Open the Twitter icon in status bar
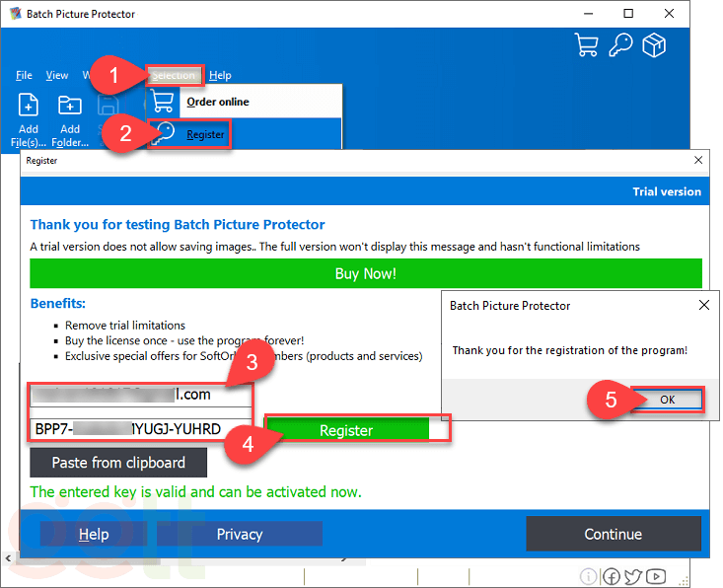 click(633, 576)
